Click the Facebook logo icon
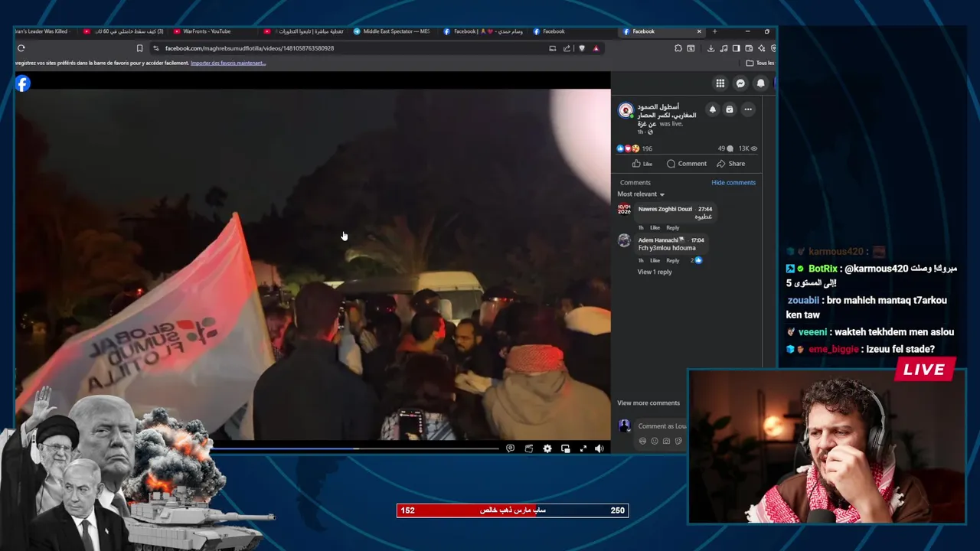This screenshot has height=551, width=980. coord(23,84)
